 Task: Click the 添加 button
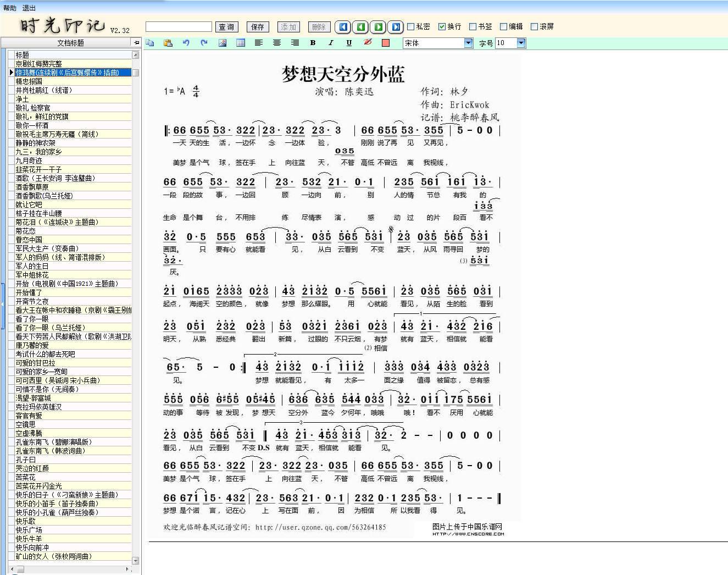coord(288,26)
